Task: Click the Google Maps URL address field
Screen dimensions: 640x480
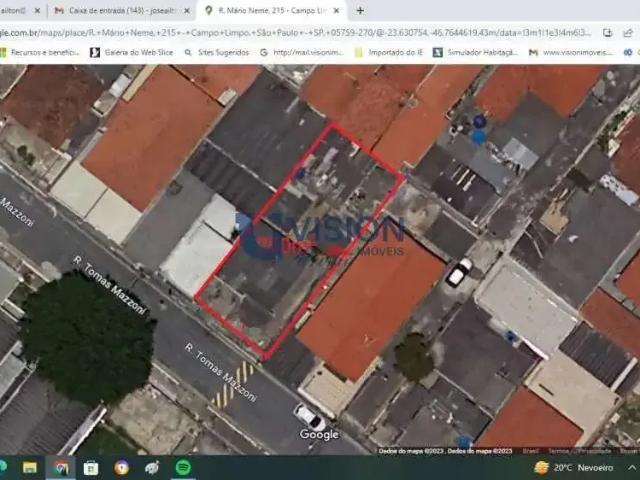Action: [x=296, y=33]
